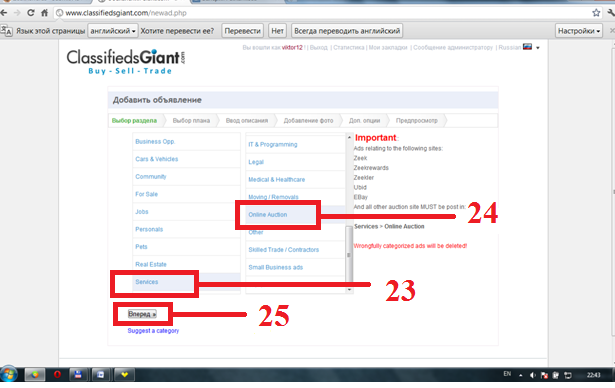Click the translate icon in the translation bar
Viewport: 615px width, 388px height.
[x=7, y=31]
